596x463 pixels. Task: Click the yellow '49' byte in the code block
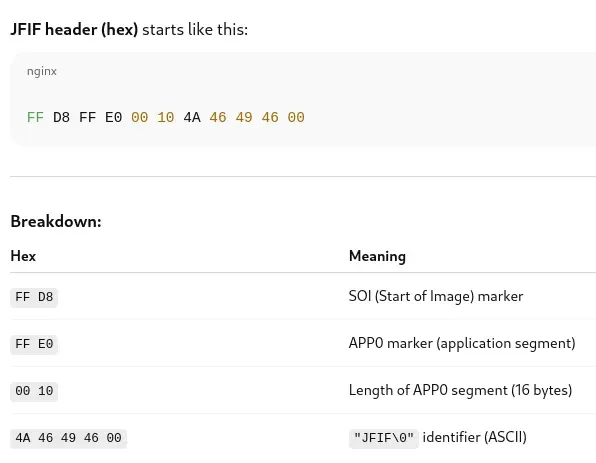[x=244, y=117]
